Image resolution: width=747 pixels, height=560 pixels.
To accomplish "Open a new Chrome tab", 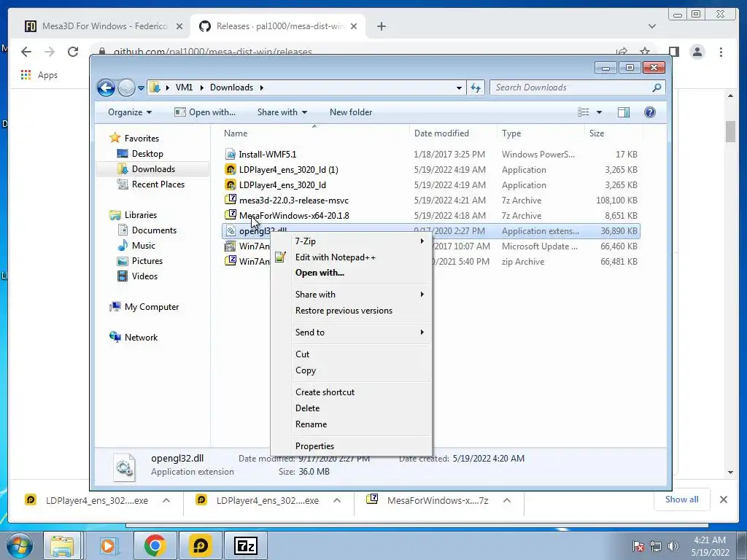I will [x=381, y=26].
